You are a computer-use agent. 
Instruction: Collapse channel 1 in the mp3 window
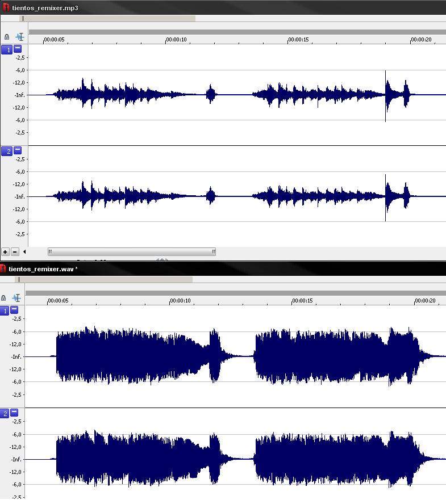click(18, 49)
